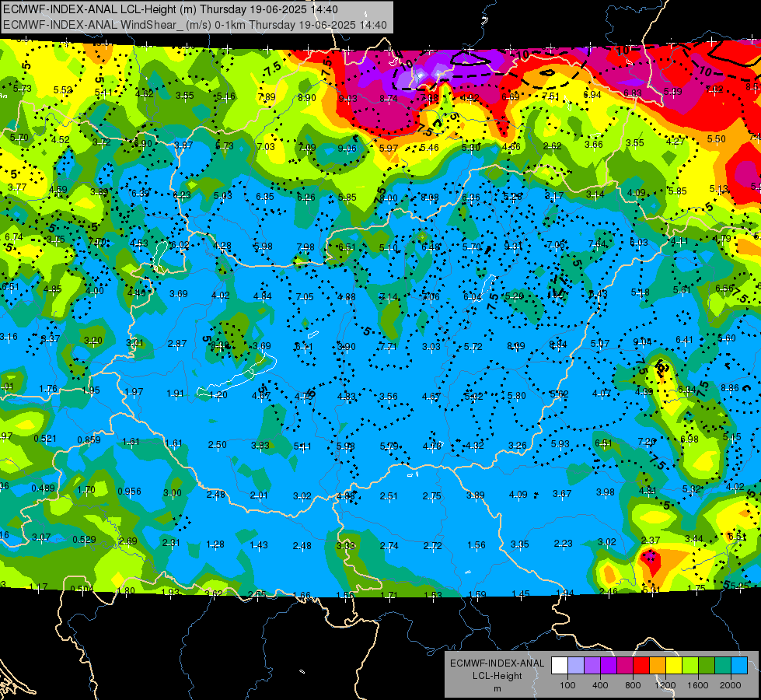Click the wind shear value 8.74
This screenshot has height=700, width=761.
click(388, 99)
